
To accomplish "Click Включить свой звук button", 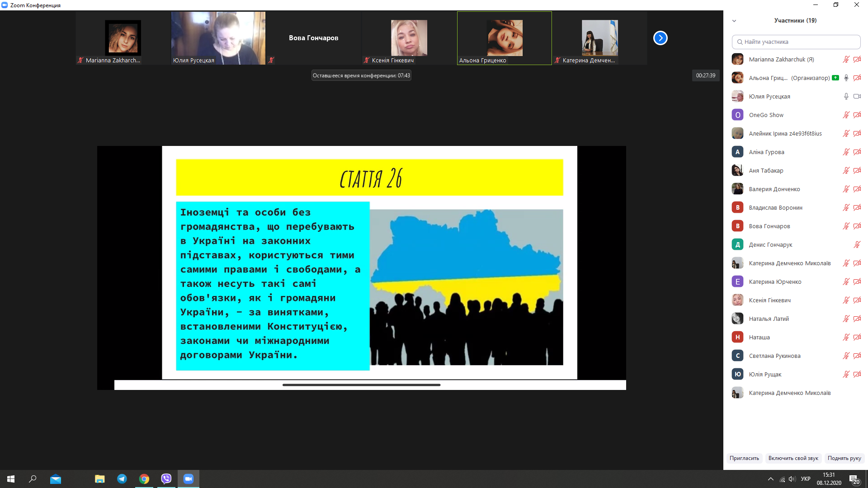I will pyautogui.click(x=793, y=458).
